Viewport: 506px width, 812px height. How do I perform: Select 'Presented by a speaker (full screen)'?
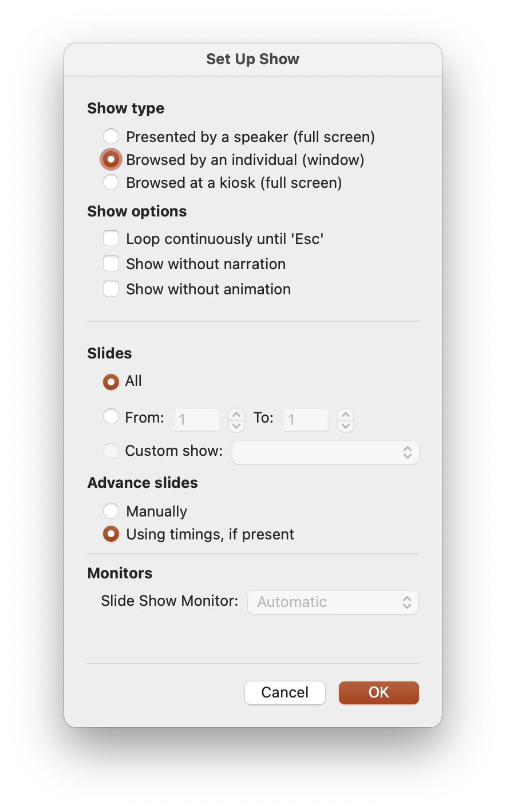[x=111, y=136]
